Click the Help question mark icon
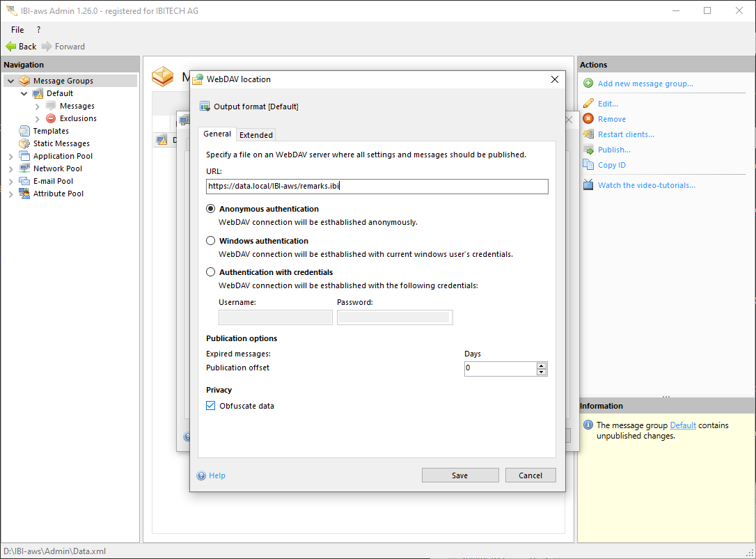This screenshot has height=559, width=756. click(201, 475)
